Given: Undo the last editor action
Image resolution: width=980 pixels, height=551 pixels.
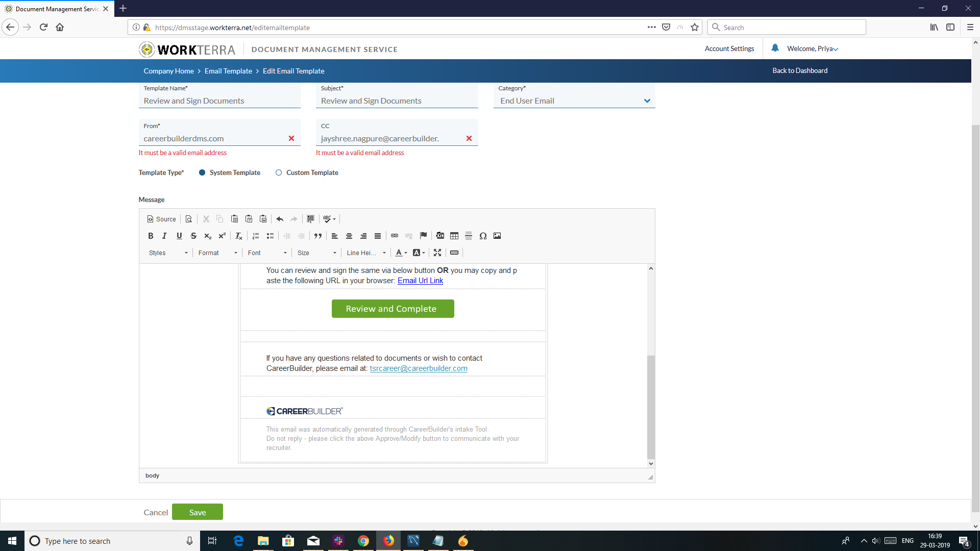Looking at the screenshot, I should click(x=280, y=219).
